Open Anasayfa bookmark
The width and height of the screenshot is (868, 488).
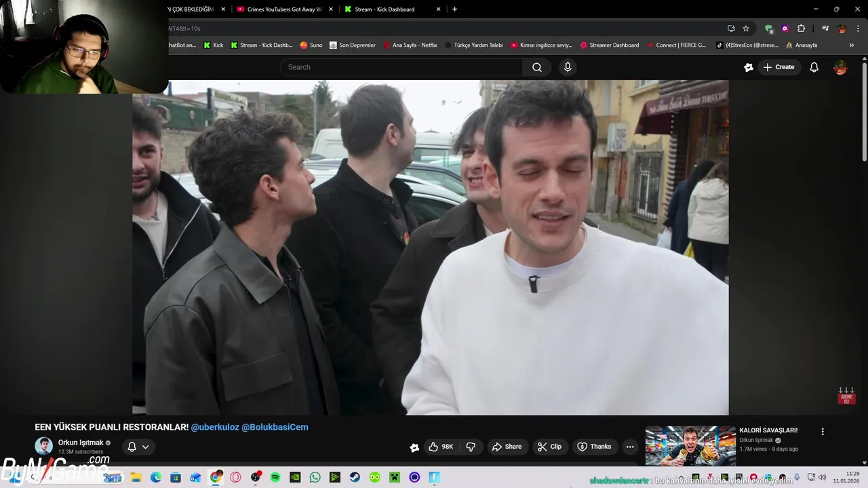click(x=802, y=45)
